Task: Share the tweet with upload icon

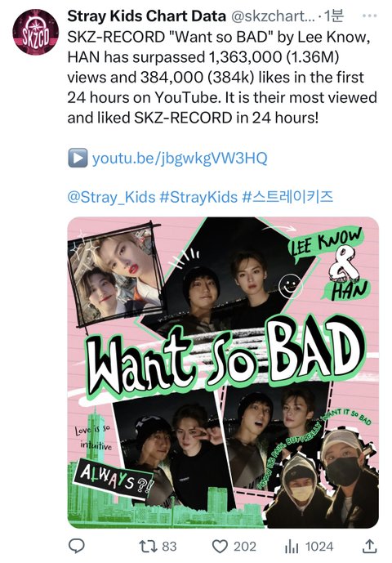Action: [369, 546]
